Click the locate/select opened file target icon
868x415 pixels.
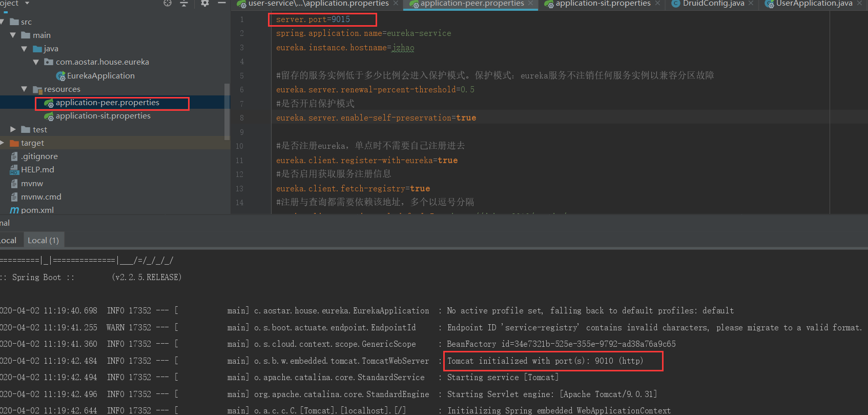168,3
